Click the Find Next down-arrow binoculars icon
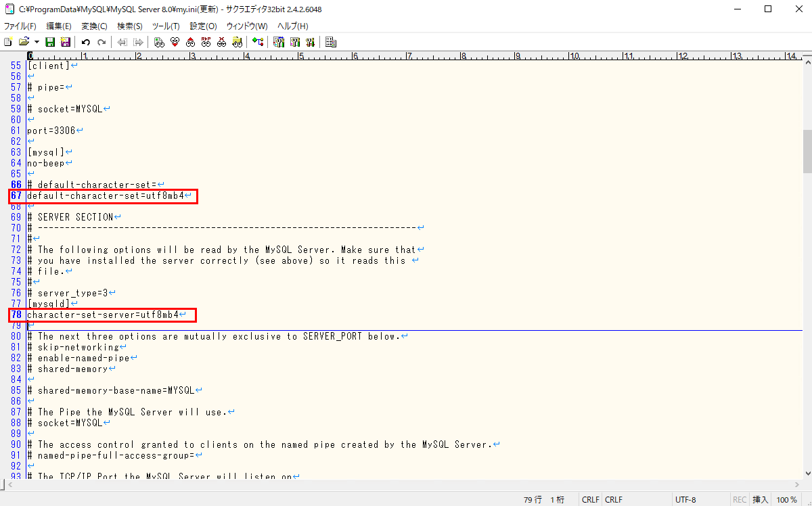Screen dimensions: 812x506 click(175, 42)
